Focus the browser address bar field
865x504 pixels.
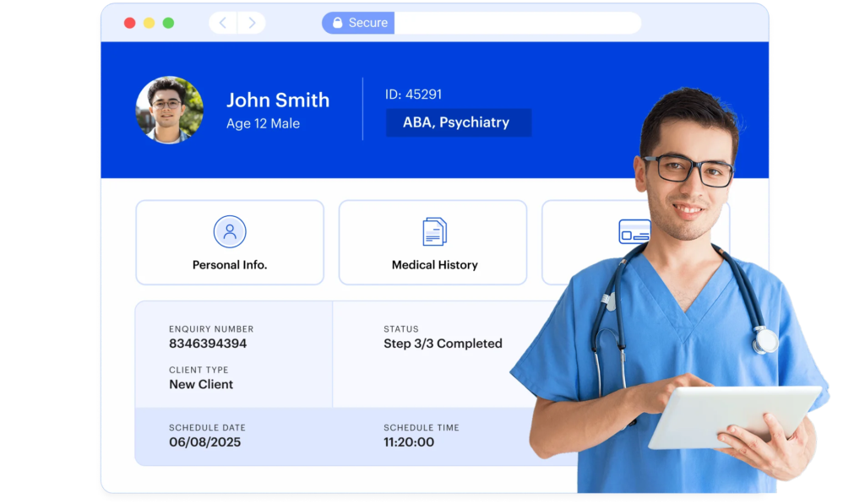click(x=515, y=23)
